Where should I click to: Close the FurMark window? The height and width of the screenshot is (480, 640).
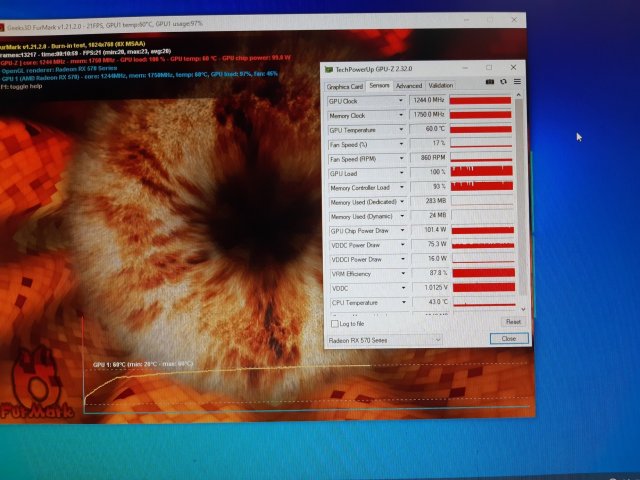pyautogui.click(x=514, y=20)
